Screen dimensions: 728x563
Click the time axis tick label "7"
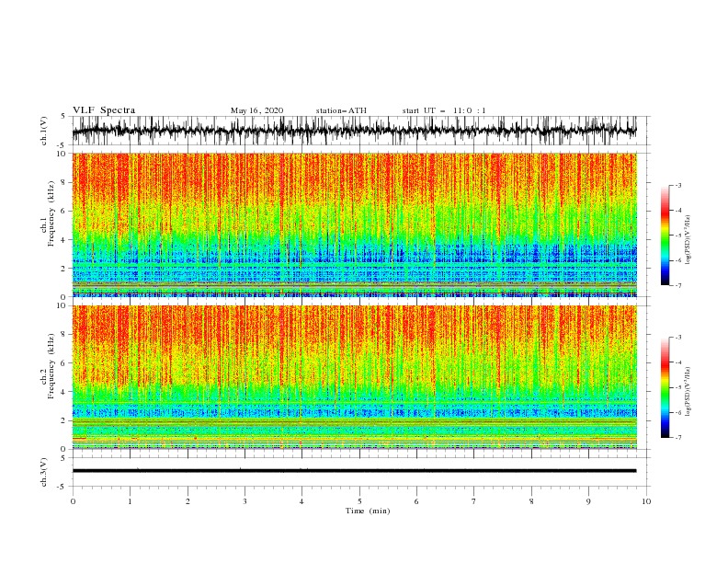474,501
